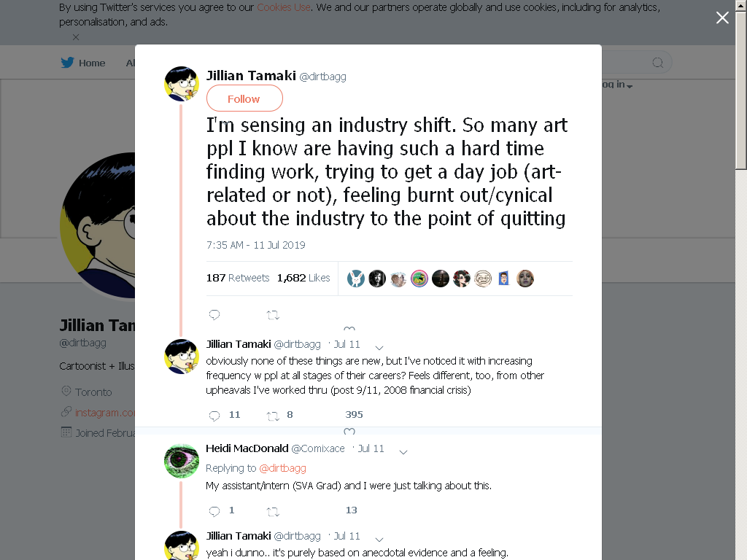Click reply icon under Heidi MacDonald's tweet
Image resolution: width=747 pixels, height=560 pixels.
[x=214, y=511]
